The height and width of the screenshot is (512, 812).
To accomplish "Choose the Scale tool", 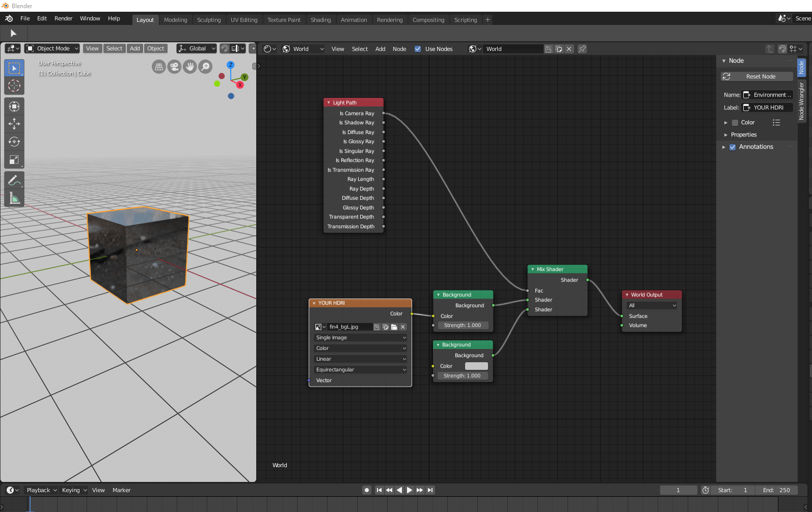I will coord(14,160).
